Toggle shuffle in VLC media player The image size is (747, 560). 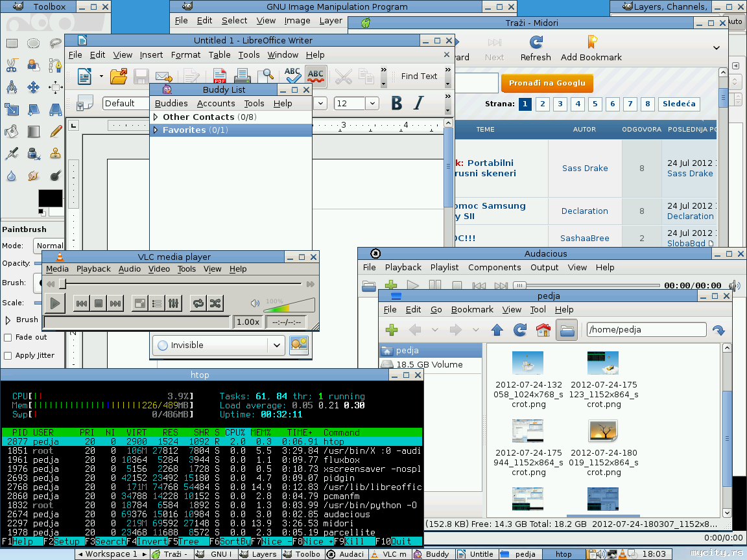(215, 303)
